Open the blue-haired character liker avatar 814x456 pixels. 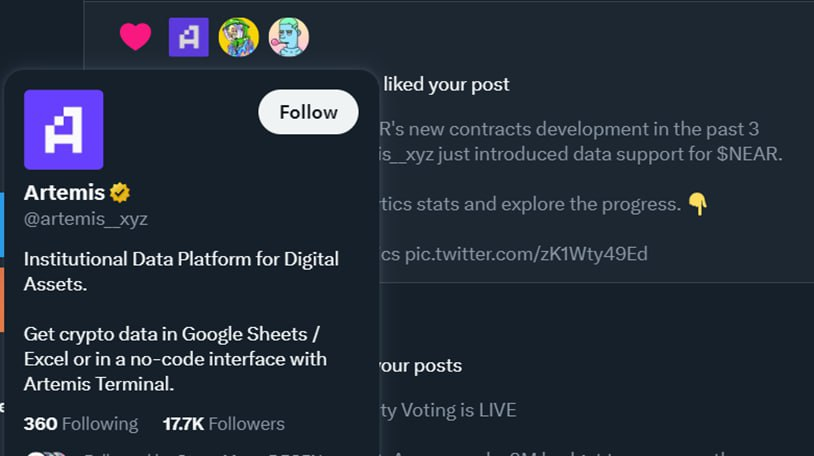289,37
